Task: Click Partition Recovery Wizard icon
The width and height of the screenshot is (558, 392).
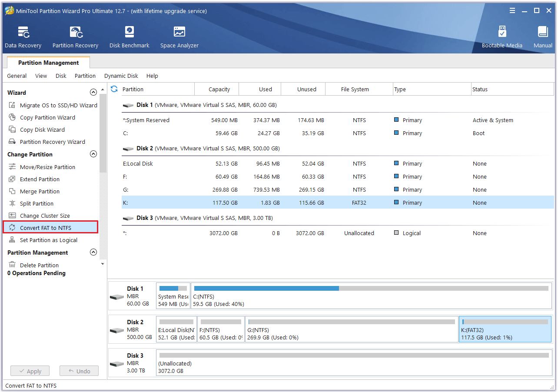Action: click(x=12, y=142)
